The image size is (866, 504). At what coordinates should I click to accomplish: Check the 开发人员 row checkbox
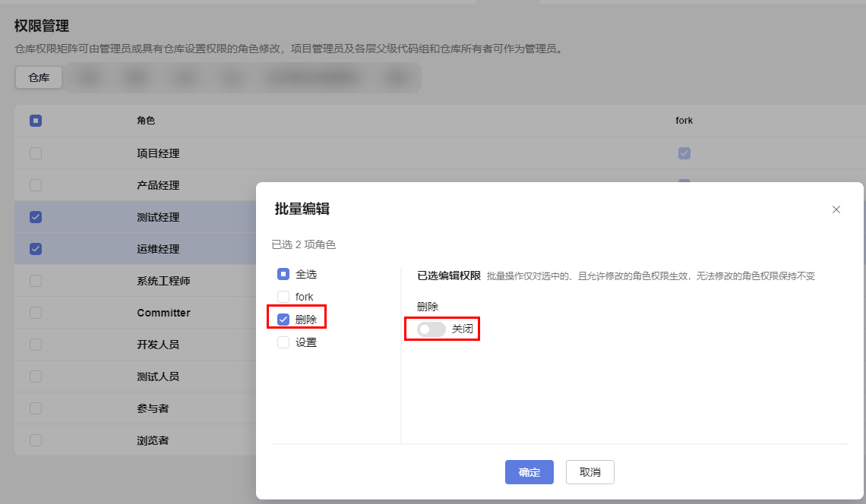pyautogui.click(x=35, y=345)
